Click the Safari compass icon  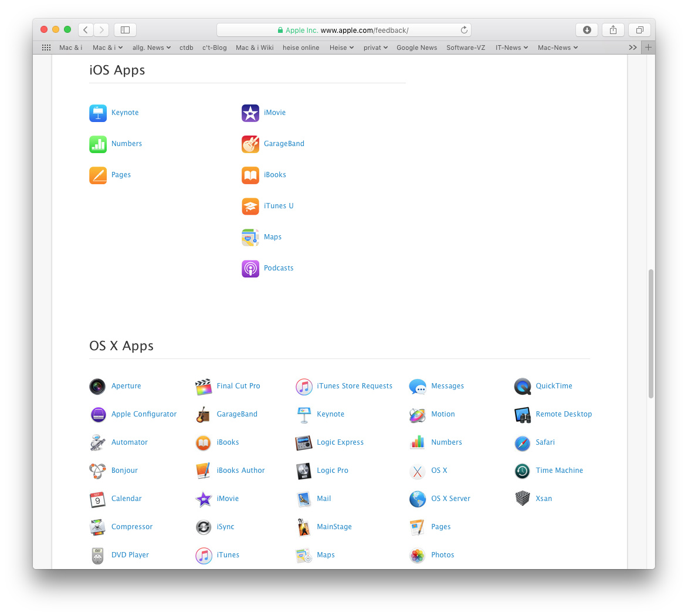(x=522, y=442)
